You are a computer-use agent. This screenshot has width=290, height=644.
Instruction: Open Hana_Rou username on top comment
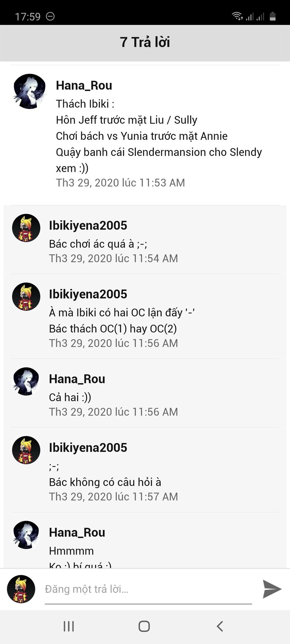coord(84,86)
